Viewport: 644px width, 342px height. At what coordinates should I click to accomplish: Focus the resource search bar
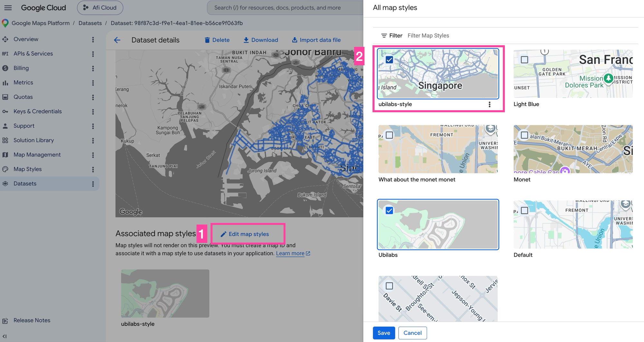pyautogui.click(x=285, y=8)
